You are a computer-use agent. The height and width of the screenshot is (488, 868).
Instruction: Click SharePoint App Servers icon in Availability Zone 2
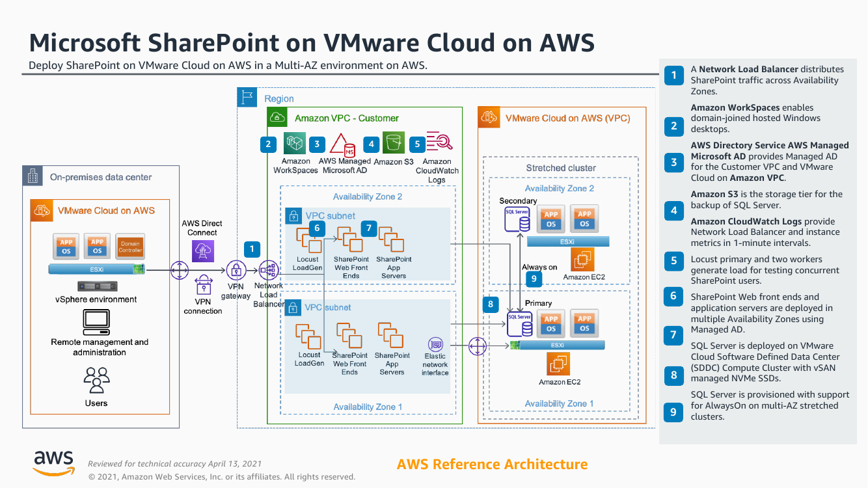[390, 240]
